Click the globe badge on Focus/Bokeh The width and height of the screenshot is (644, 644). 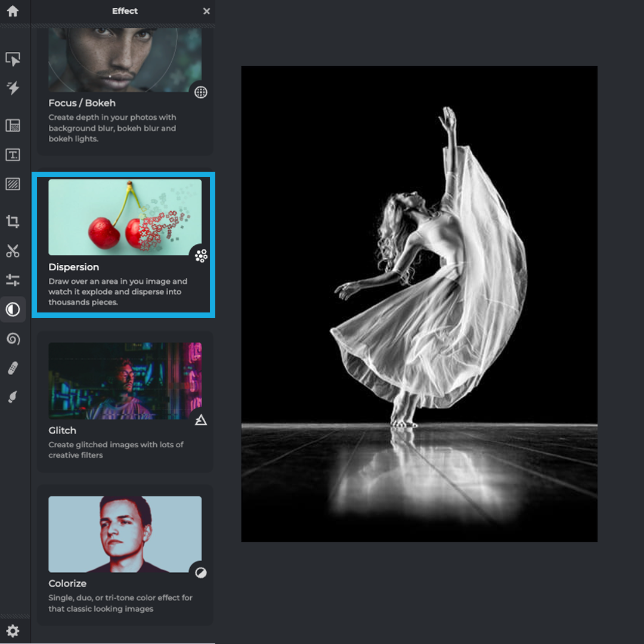201,92
